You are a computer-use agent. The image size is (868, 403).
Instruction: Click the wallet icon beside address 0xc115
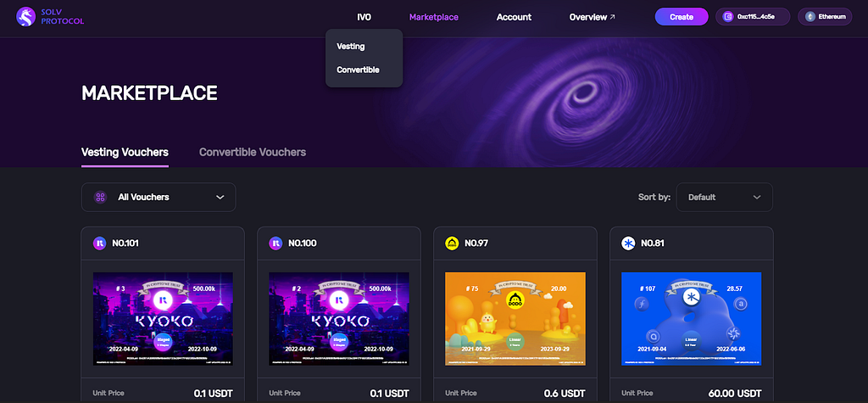point(727,17)
